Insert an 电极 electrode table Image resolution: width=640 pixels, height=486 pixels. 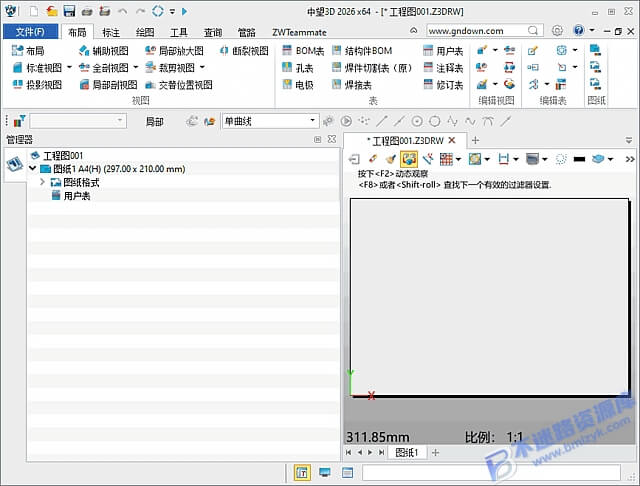pyautogui.click(x=298, y=85)
